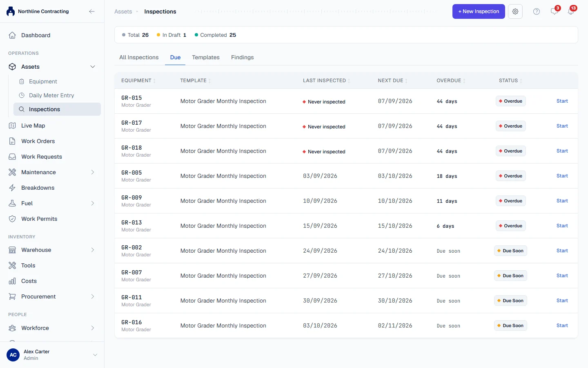This screenshot has height=368, width=588.
Task: Expand the Procurement submenu
Action: [x=93, y=296]
